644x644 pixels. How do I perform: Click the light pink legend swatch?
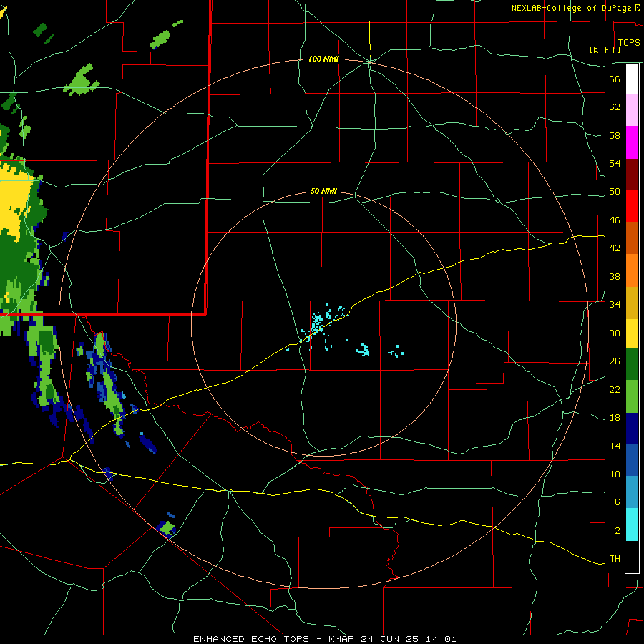click(x=632, y=110)
